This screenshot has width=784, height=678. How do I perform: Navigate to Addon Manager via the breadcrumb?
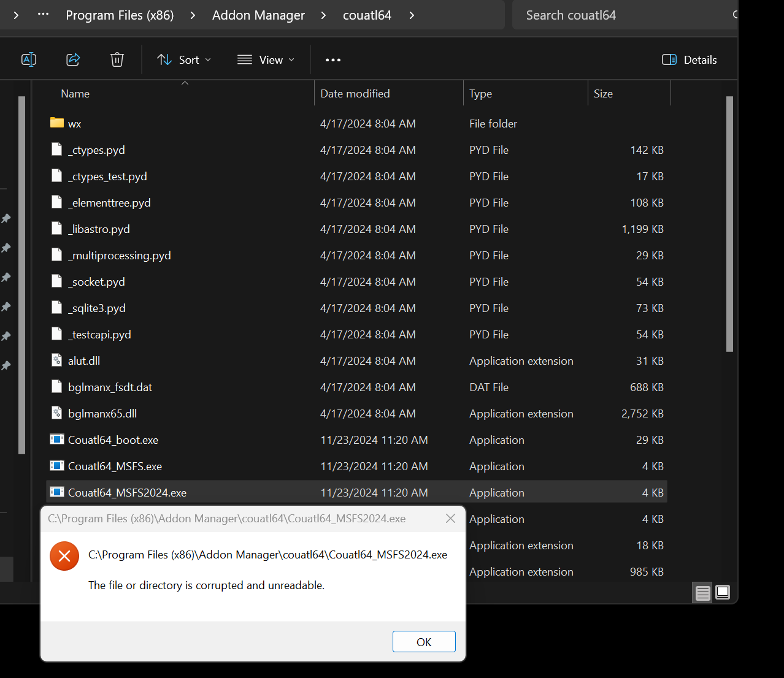[x=258, y=15]
